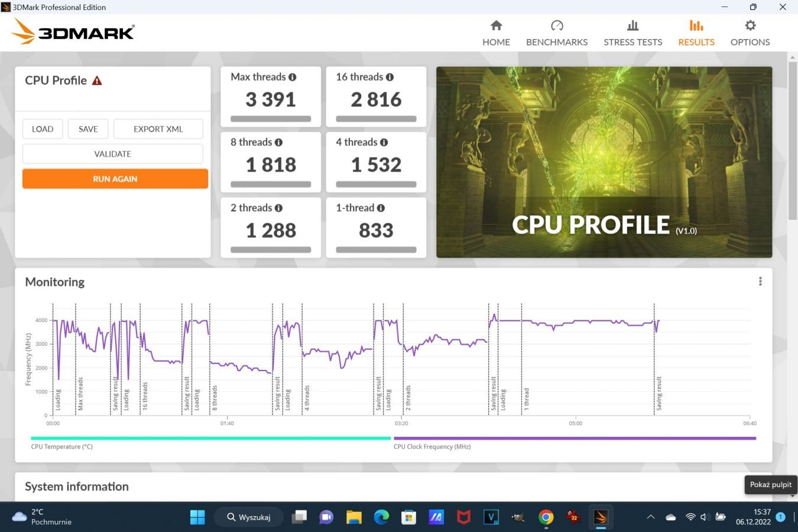Image resolution: width=798 pixels, height=532 pixels.
Task: Click the EXPORT XML button
Action: click(158, 129)
